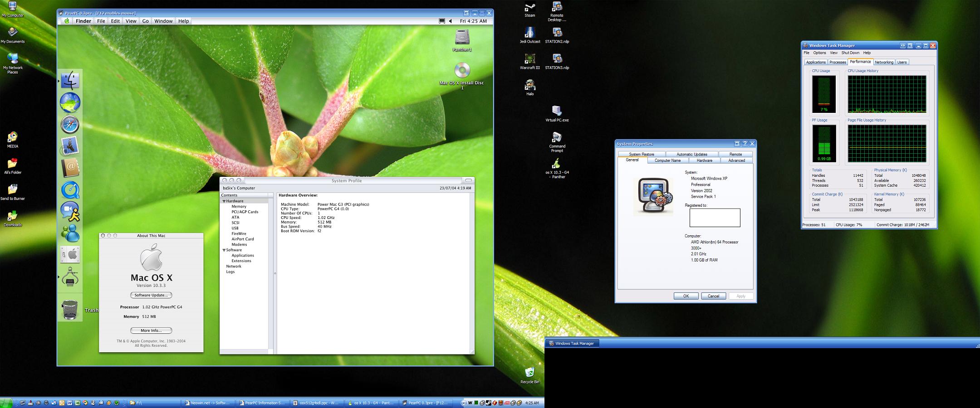Select the STATION2.rdp desktop file
The width and height of the screenshot is (980, 408).
[557, 35]
